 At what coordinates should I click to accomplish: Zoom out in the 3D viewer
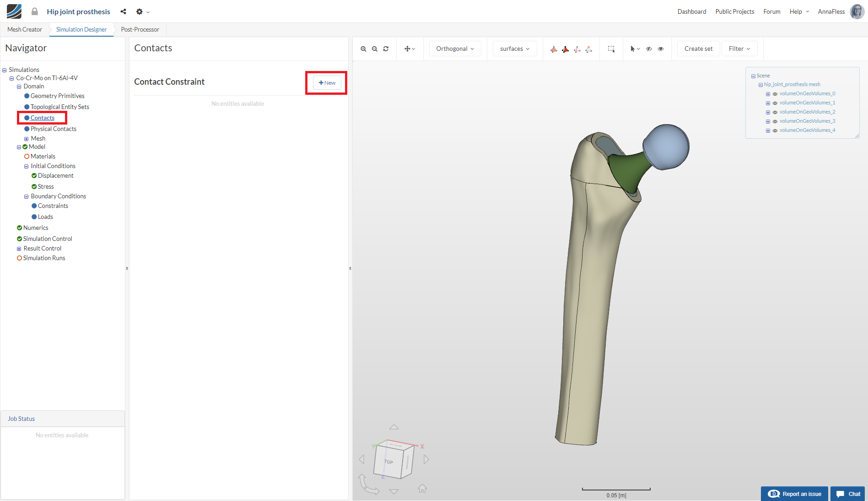click(x=375, y=49)
